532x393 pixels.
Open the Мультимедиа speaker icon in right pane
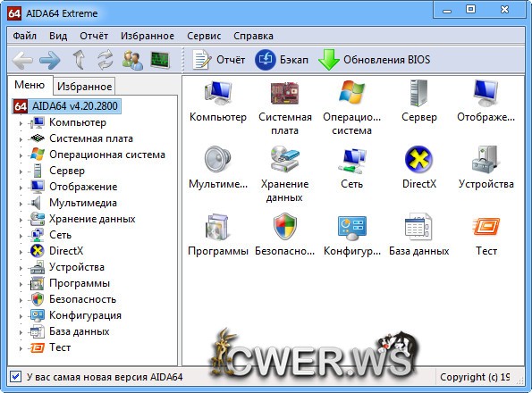pos(218,159)
